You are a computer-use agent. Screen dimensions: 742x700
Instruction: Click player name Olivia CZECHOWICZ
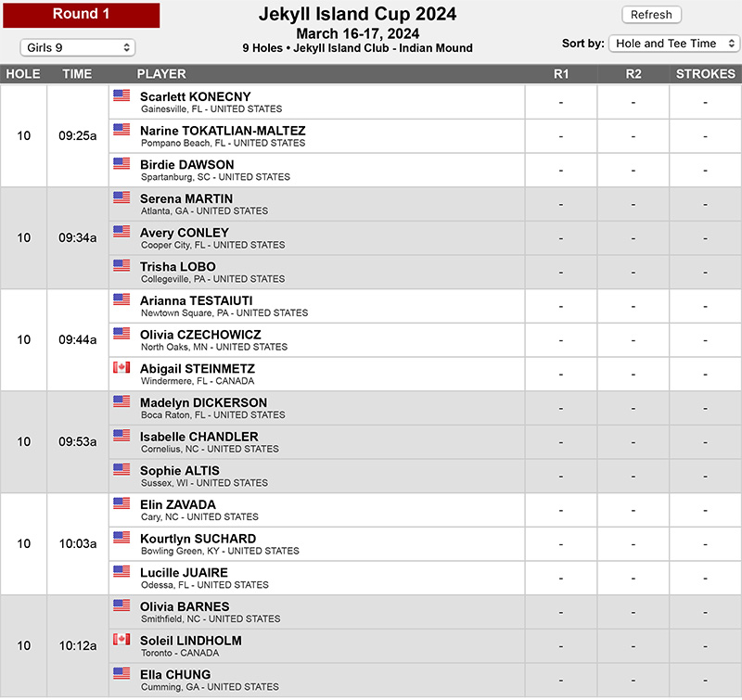[200, 336]
